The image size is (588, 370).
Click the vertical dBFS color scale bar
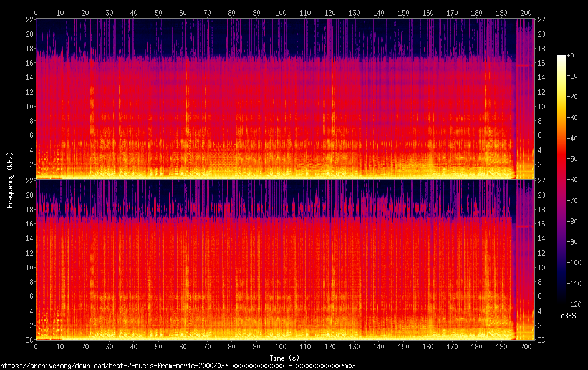(561, 179)
